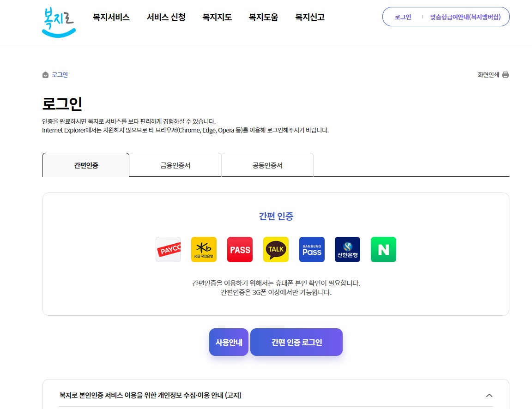This screenshot has width=532, height=409.
Task: Choose the PASS authentication icon
Action: 240,249
